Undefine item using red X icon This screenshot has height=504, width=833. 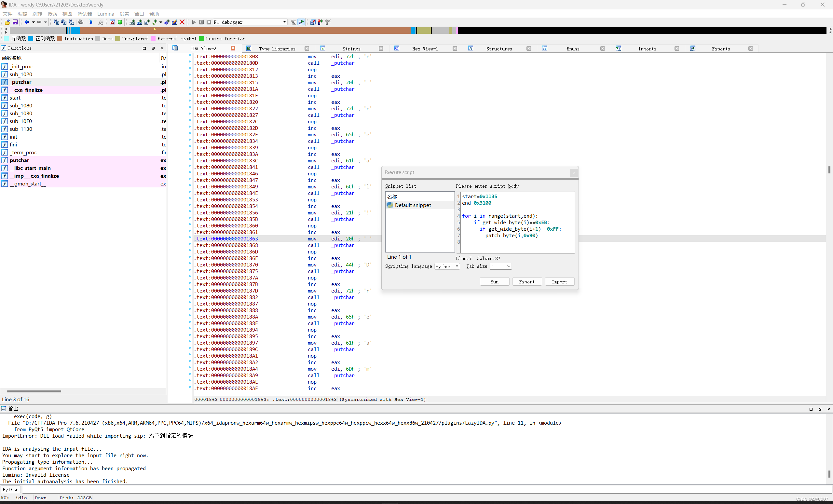coord(182,22)
